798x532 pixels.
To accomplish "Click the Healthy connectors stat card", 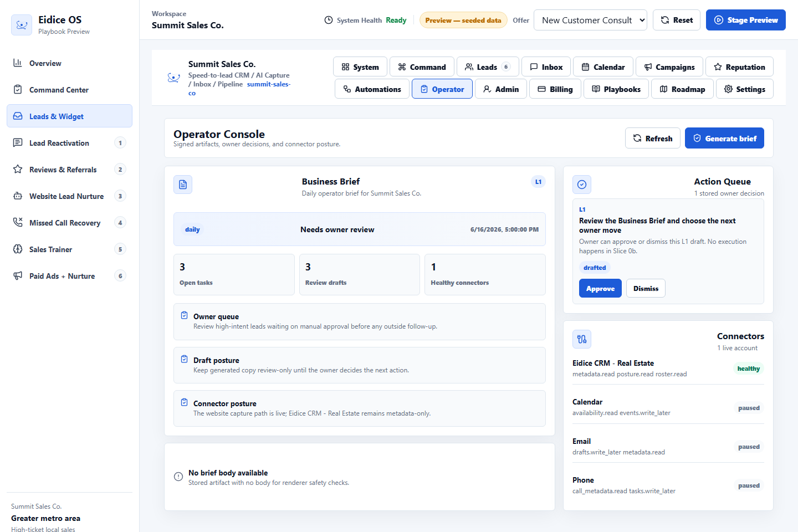I will [x=485, y=274].
